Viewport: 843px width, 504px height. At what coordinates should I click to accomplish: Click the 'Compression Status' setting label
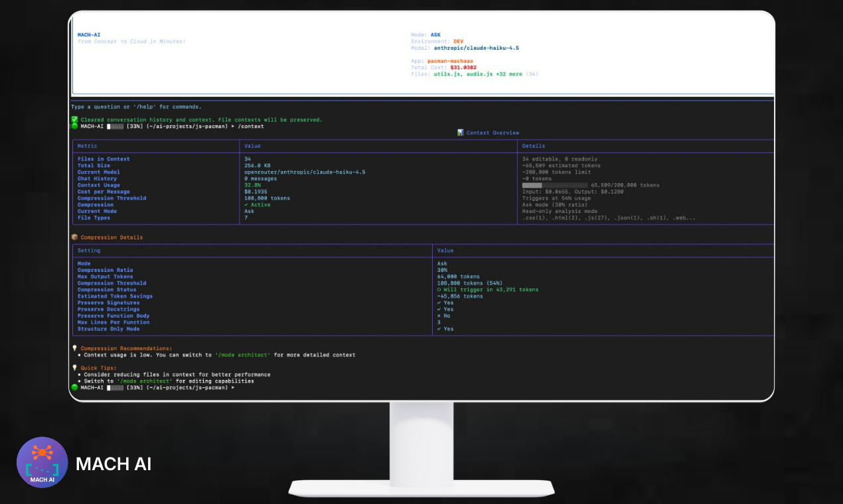[x=107, y=290]
